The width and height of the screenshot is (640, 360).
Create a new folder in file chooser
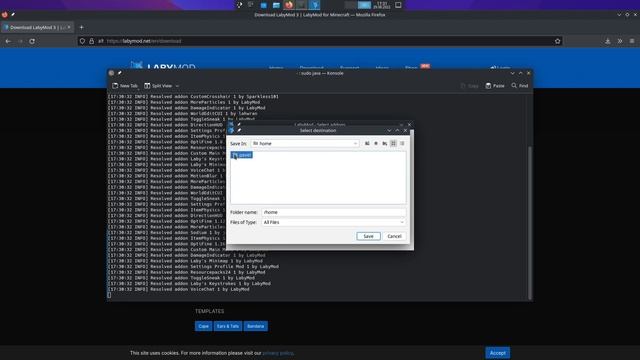pos(384,144)
